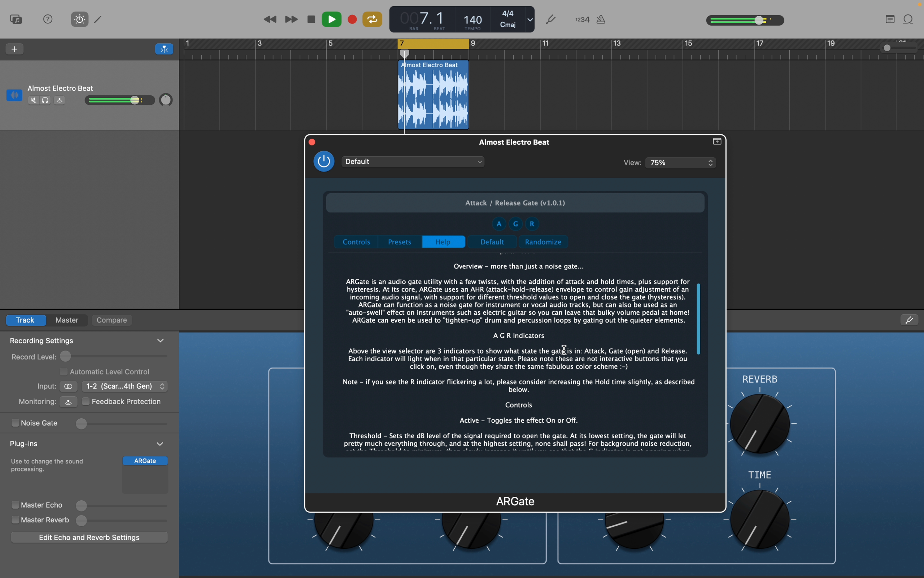Toggle the 1234 count-in button
Viewport: 924px width, 578px height.
coord(582,20)
